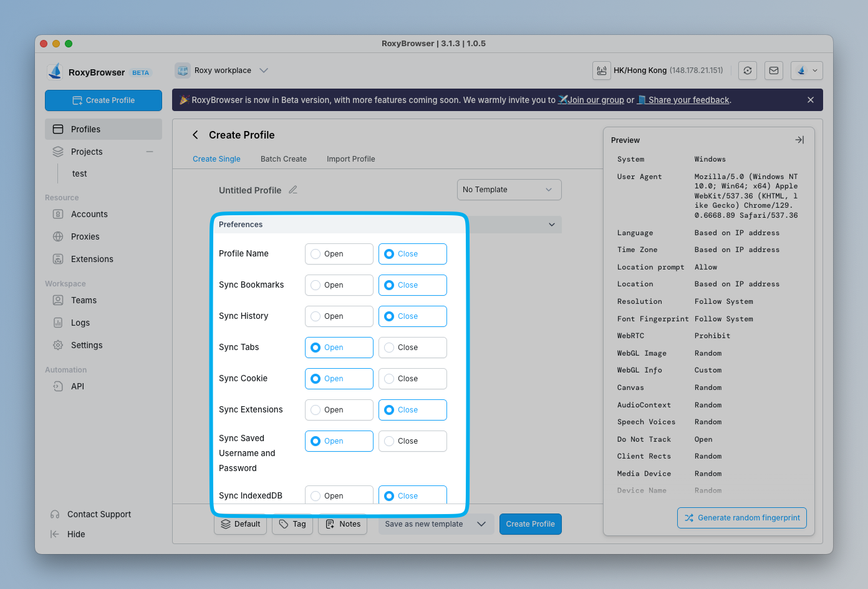Go back with the Create Profile arrow
Image resolution: width=868 pixels, height=589 pixels.
coord(195,135)
